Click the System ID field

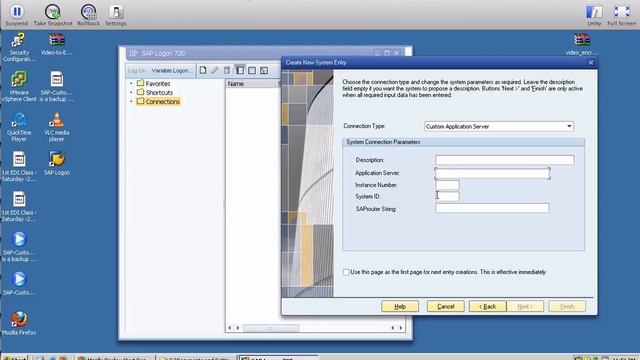(447, 196)
